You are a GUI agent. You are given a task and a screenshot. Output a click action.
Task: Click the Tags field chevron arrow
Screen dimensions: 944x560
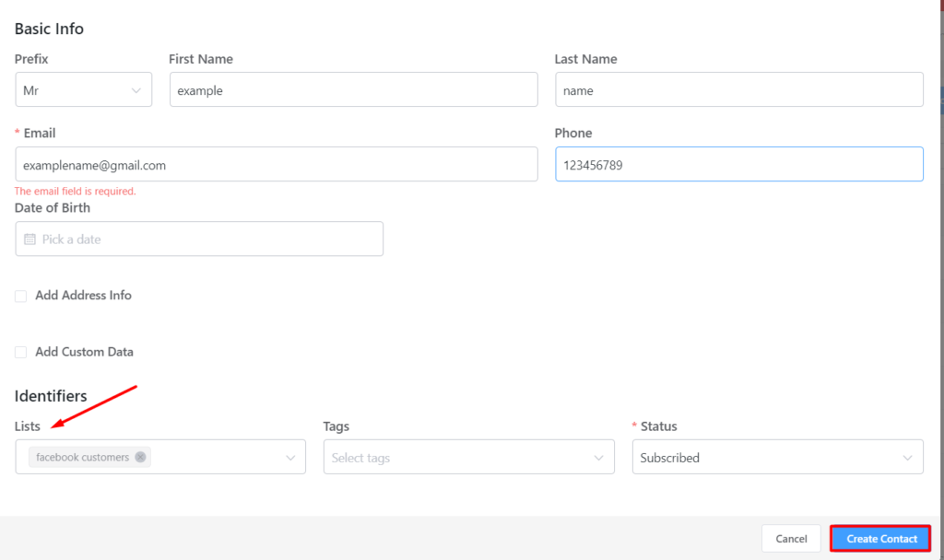(x=599, y=458)
